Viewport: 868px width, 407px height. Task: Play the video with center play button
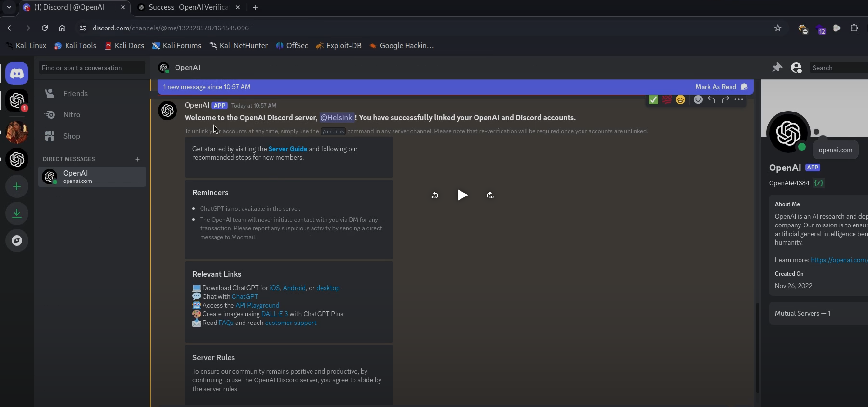point(462,195)
